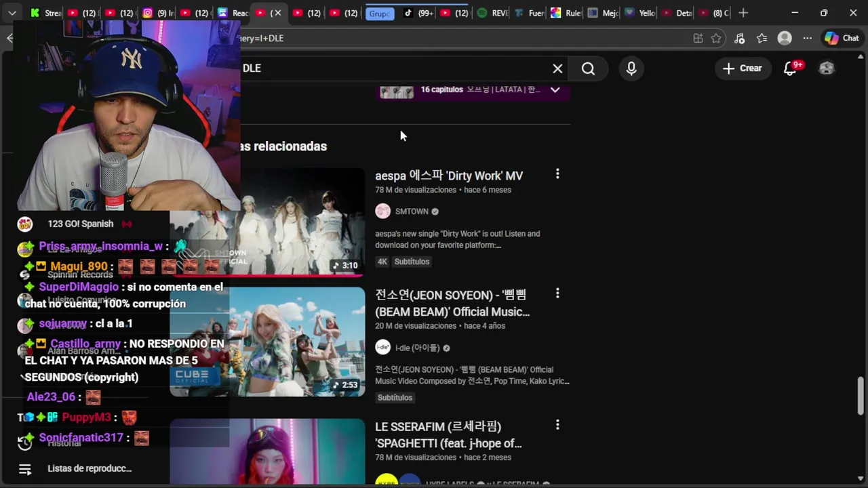The height and width of the screenshot is (488, 868).
Task: Click the i-dle channel avatar
Action: 383,348
